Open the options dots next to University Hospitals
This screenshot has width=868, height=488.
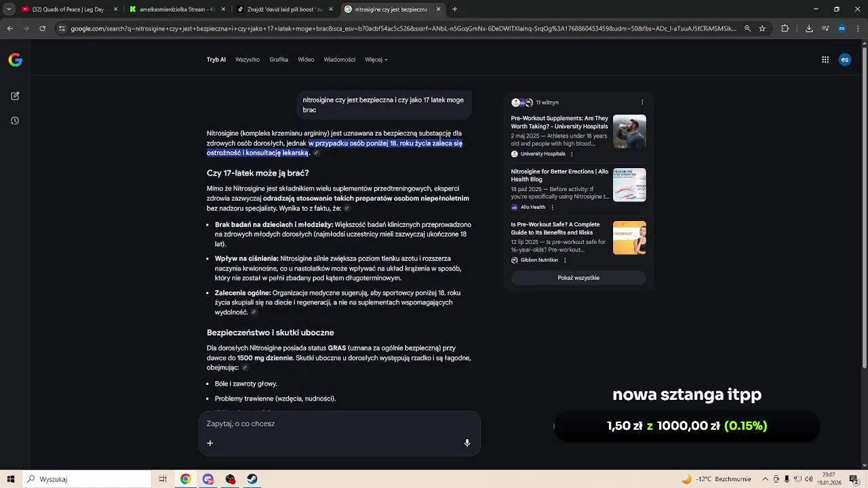point(572,154)
